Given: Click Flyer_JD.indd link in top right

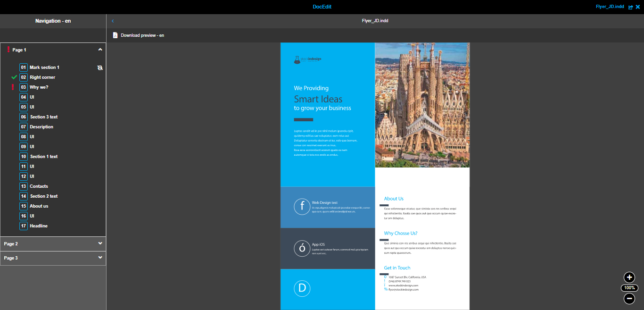Looking at the screenshot, I should [x=610, y=7].
